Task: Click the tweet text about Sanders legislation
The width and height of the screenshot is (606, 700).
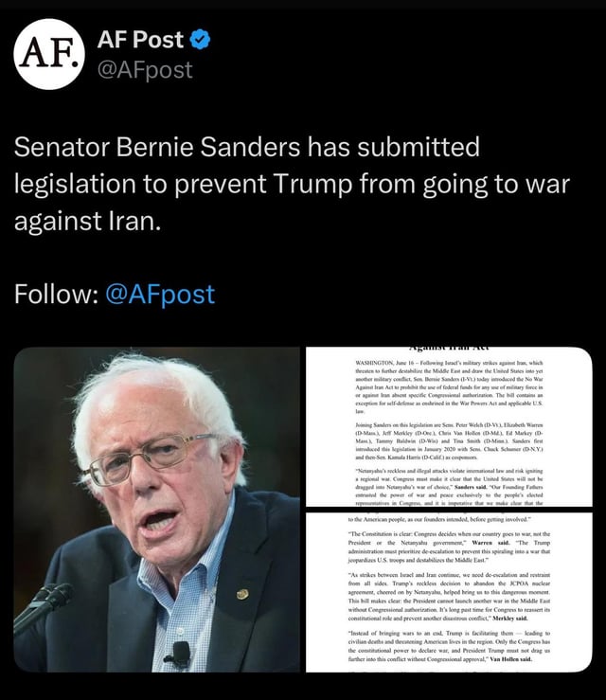Action: (x=292, y=184)
